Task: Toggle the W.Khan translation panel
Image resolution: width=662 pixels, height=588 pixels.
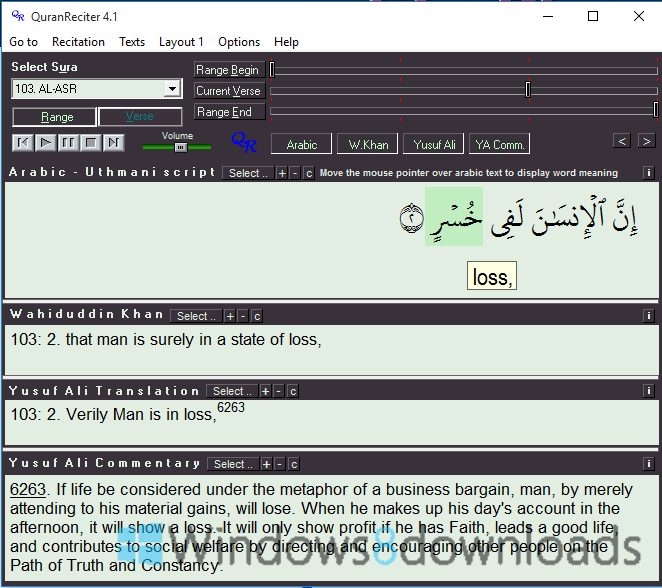Action: click(368, 144)
